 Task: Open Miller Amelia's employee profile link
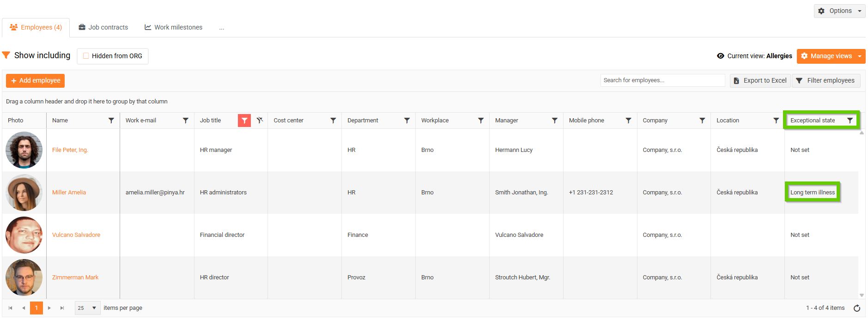coord(69,193)
